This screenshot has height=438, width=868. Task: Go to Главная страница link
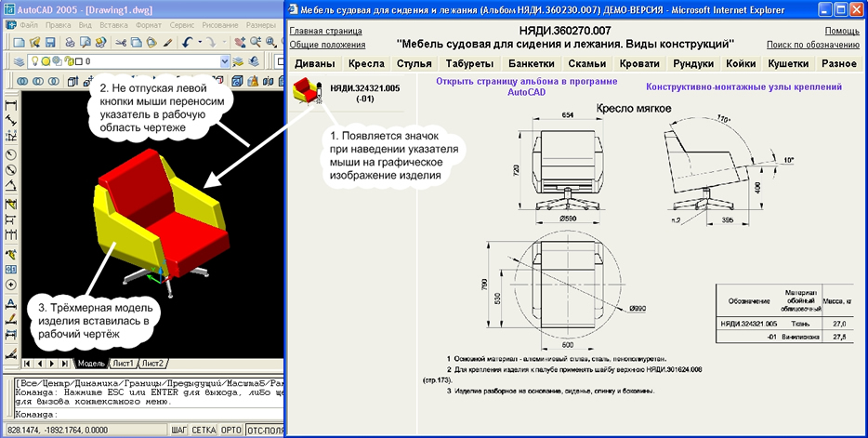(x=325, y=32)
